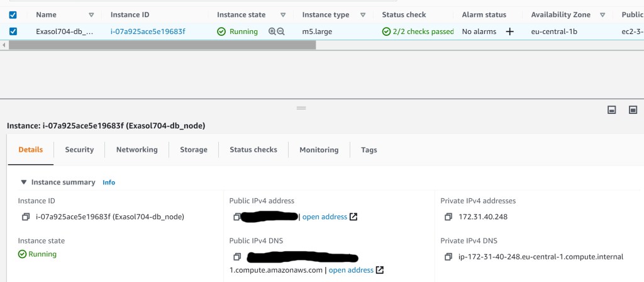Click open address link for Public IPv4
Image resolution: width=644 pixels, height=282 pixels.
pyautogui.click(x=325, y=217)
